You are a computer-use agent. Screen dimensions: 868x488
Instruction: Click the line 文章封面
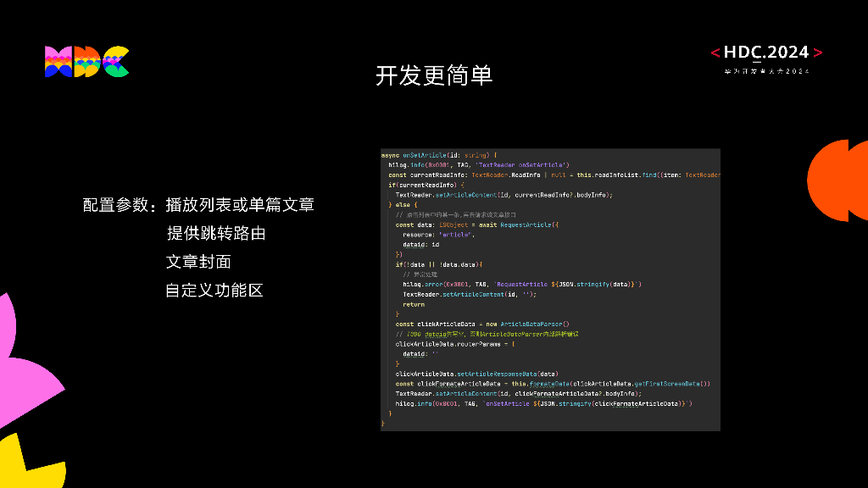[x=198, y=261]
